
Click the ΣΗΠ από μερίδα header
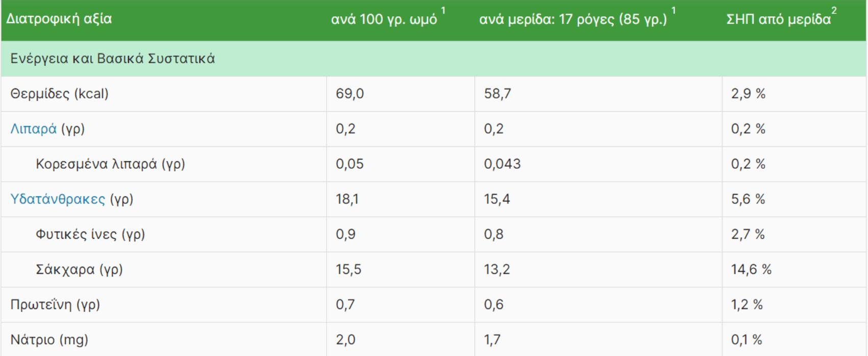tap(778, 19)
